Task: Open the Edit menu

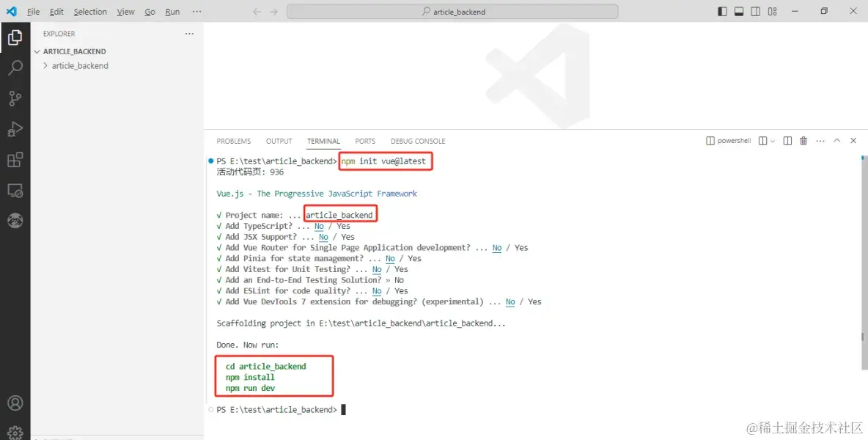Action: 56,12
